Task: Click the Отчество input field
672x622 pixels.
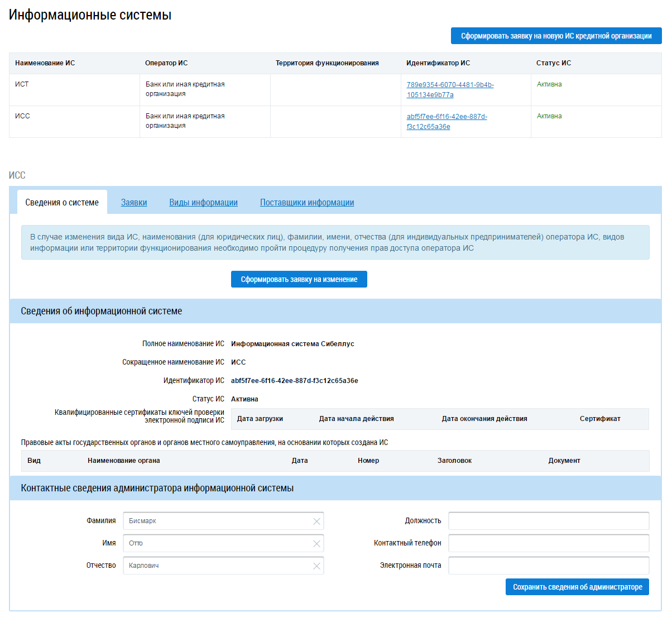Action: point(218,566)
